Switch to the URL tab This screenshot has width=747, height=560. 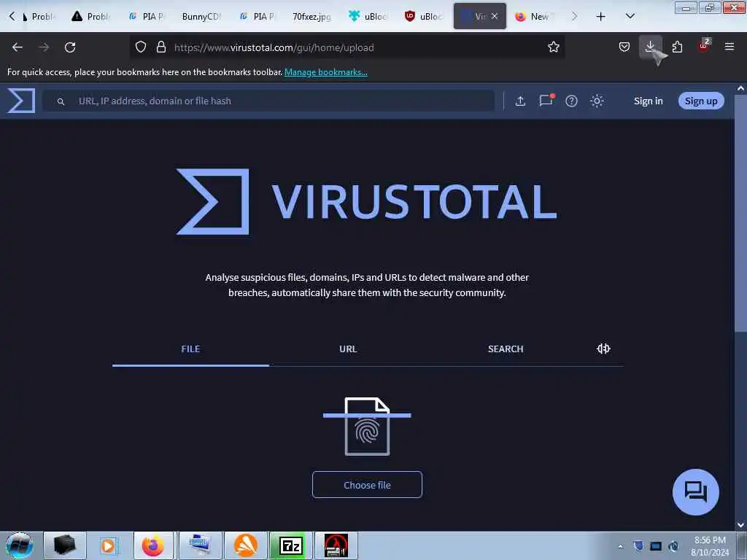point(348,349)
